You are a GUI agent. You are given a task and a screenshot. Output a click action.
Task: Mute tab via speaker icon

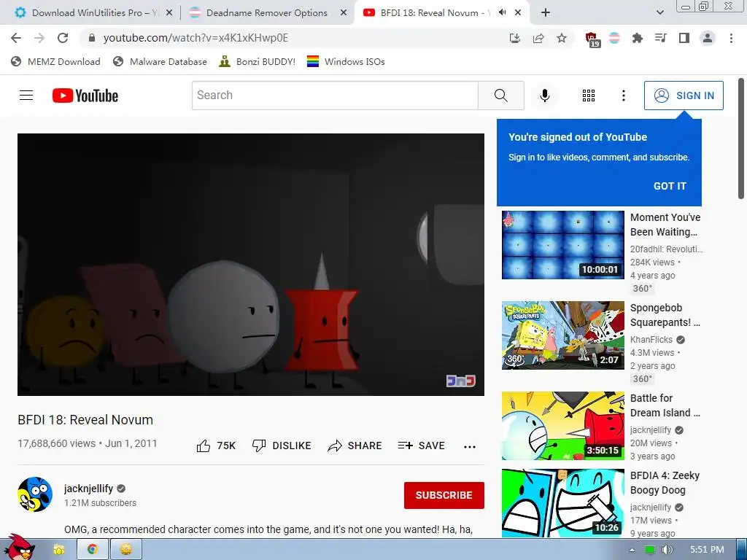(x=502, y=12)
